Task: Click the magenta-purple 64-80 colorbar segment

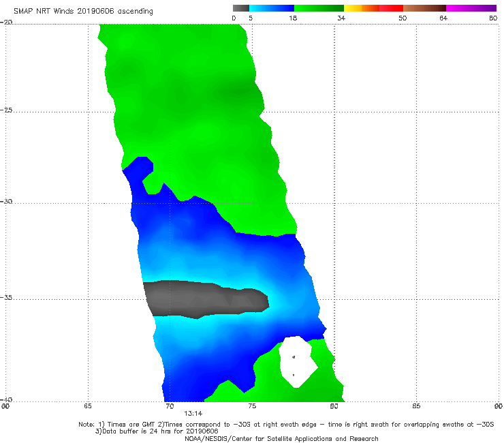Action: coord(471,8)
